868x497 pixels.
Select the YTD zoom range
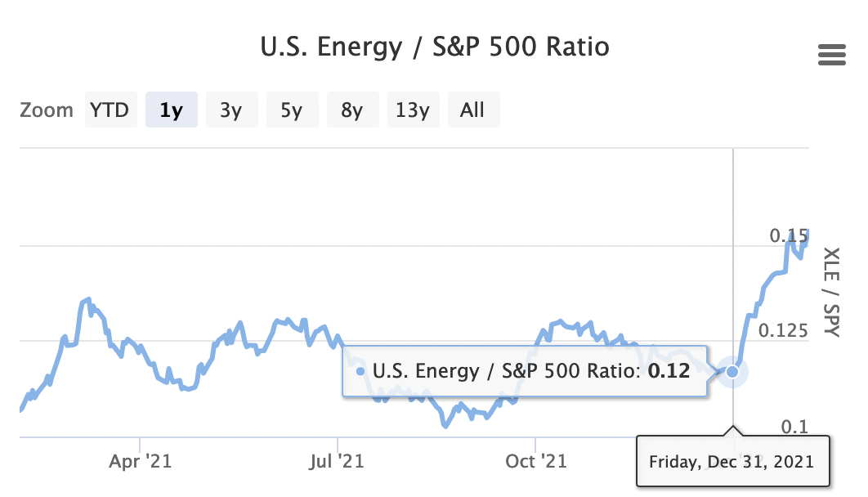(110, 110)
